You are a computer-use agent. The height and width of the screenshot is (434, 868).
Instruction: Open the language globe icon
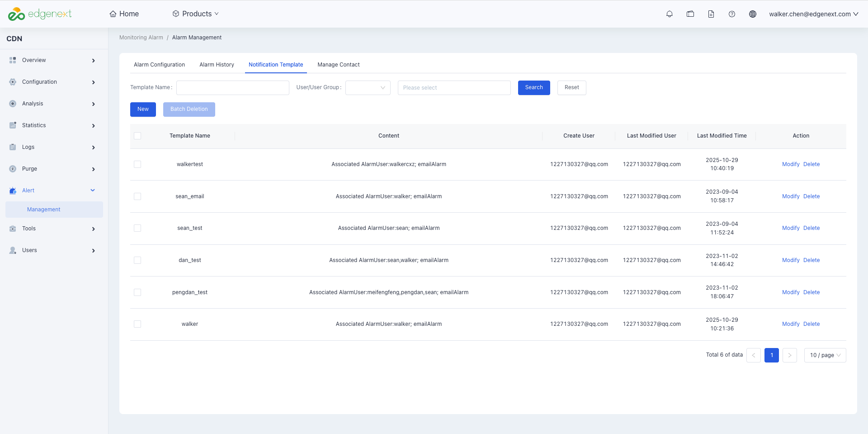click(x=753, y=14)
